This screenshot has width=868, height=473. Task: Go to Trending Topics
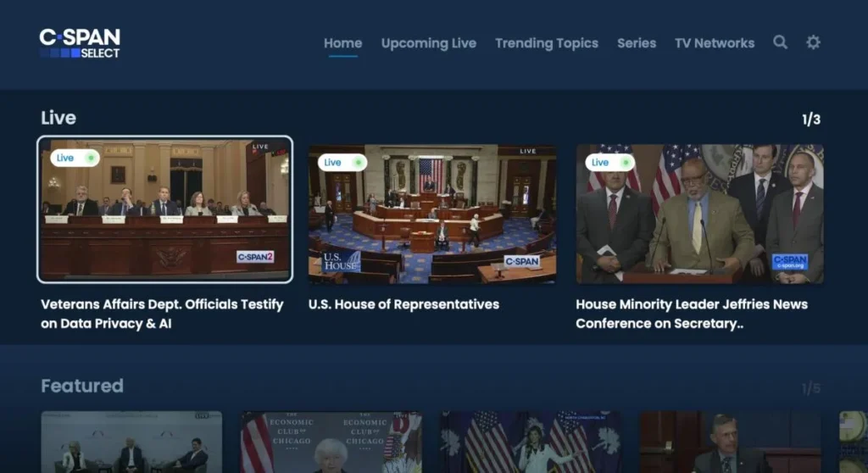coord(547,43)
